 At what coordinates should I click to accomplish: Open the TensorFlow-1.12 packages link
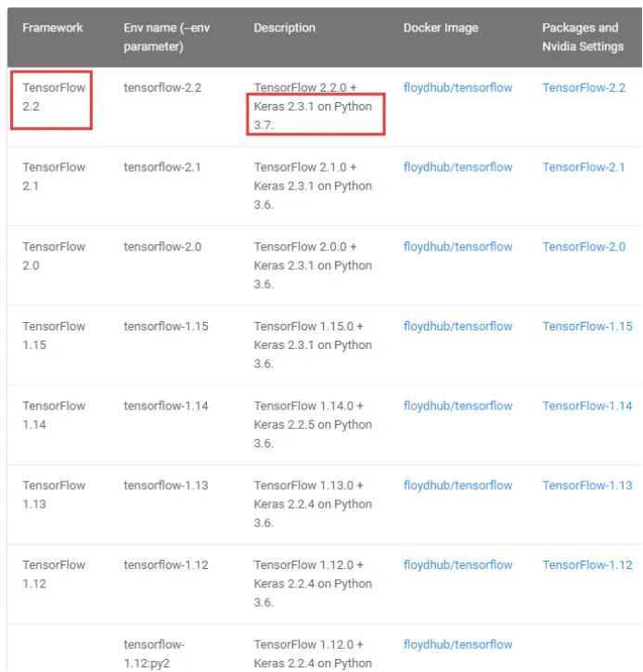(x=587, y=565)
